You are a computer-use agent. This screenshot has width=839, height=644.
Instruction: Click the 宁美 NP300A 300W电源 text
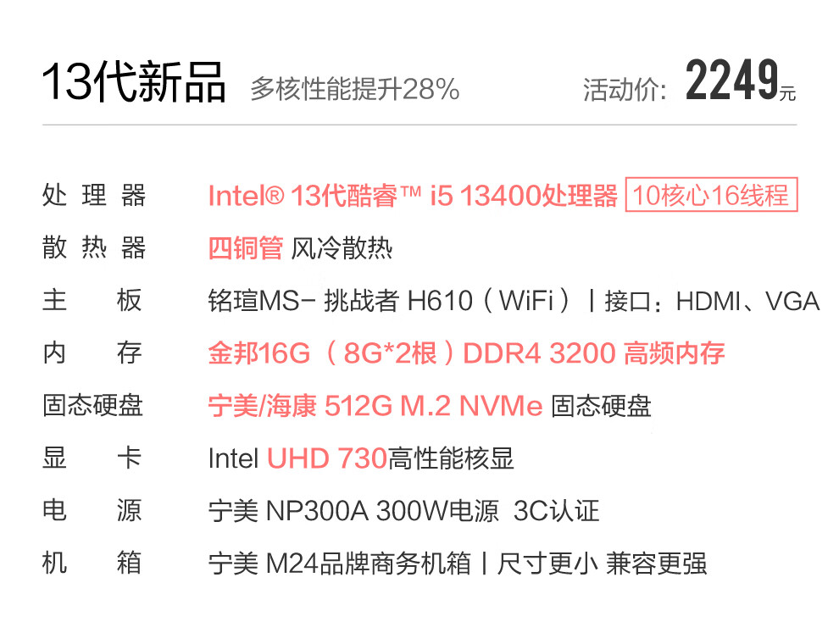click(x=353, y=511)
